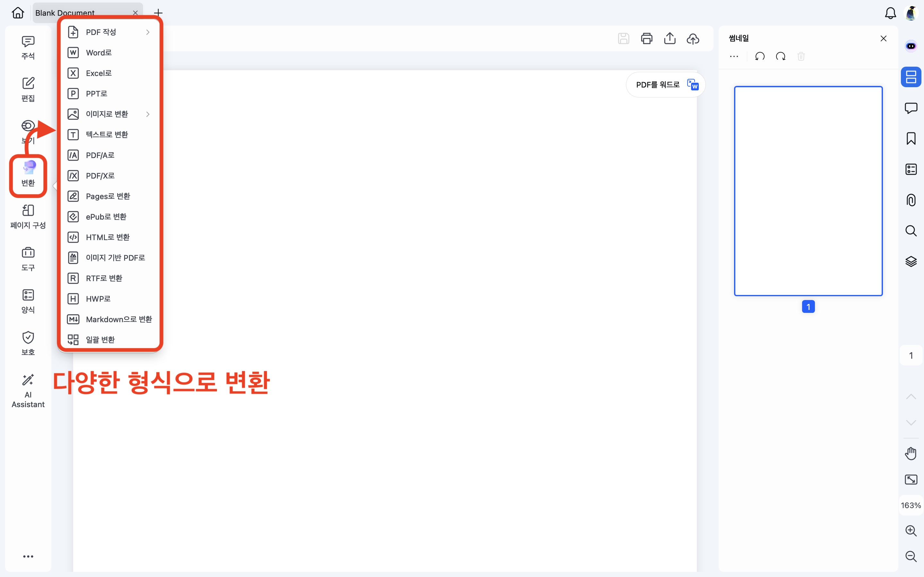
Task: Open the 163% zoom level dropdown
Action: [x=911, y=505]
